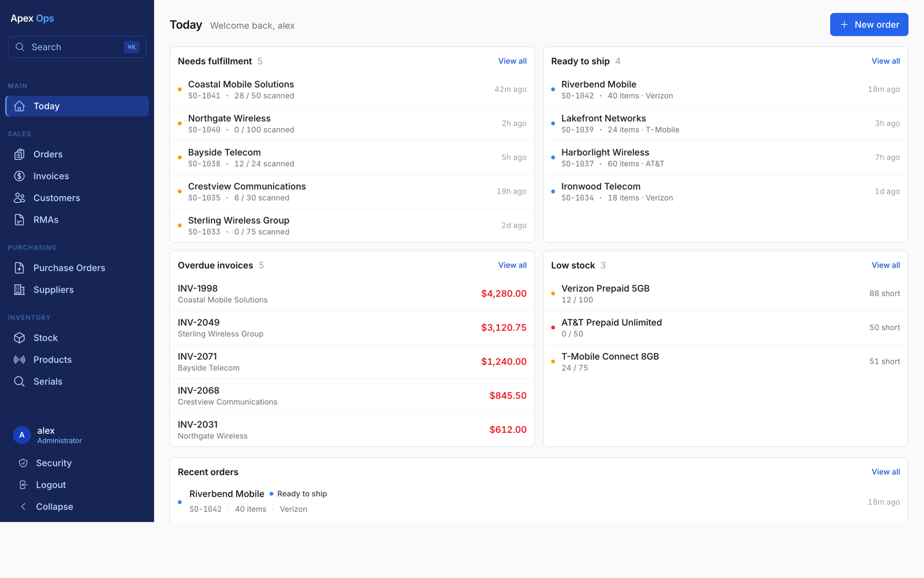Click the 88 short value
The width and height of the screenshot is (924, 578).
885,294
